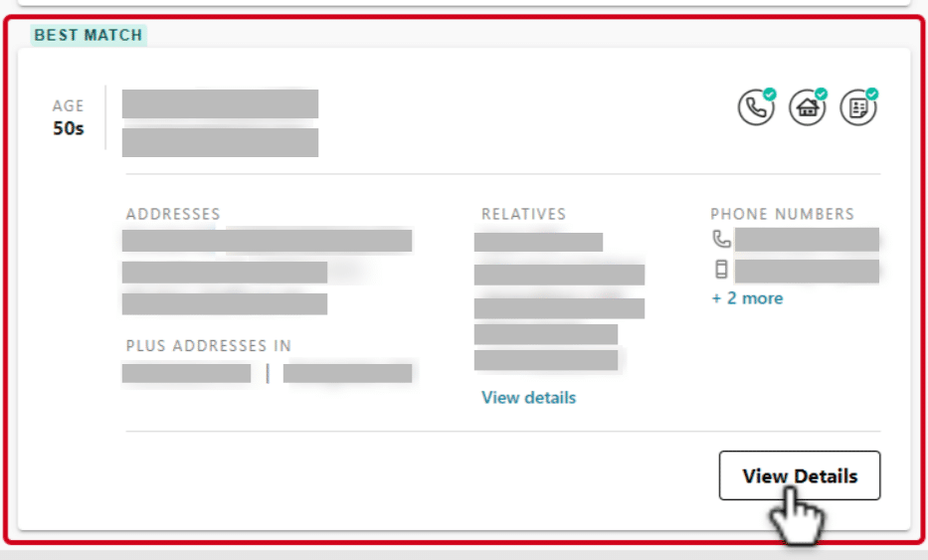Select the last redacted relative name
This screenshot has width=928, height=560.
tap(546, 360)
